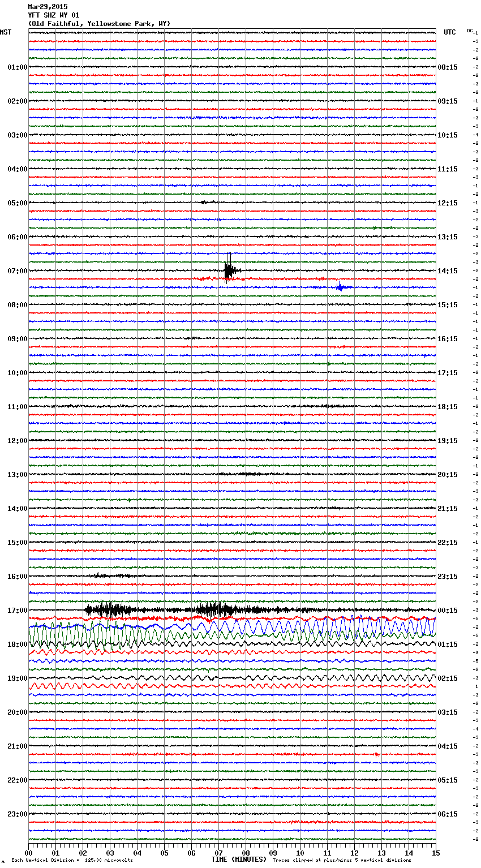Click the 01:15 UTC time label
This screenshot has height=868, width=481.
448,644
